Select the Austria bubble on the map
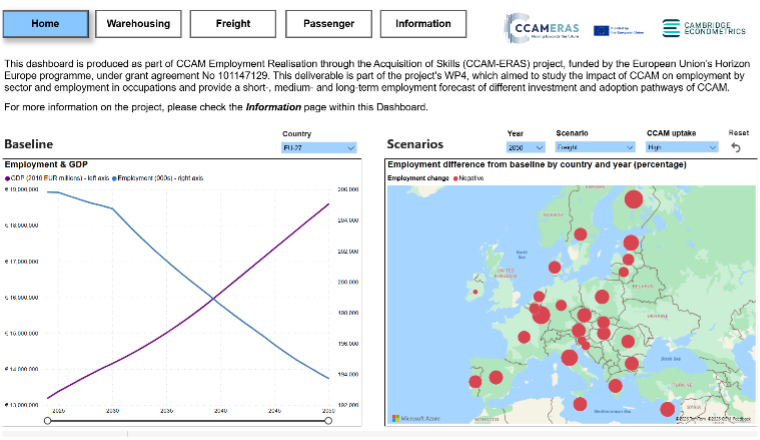Viewport: 760px width, 440px height. click(x=579, y=330)
